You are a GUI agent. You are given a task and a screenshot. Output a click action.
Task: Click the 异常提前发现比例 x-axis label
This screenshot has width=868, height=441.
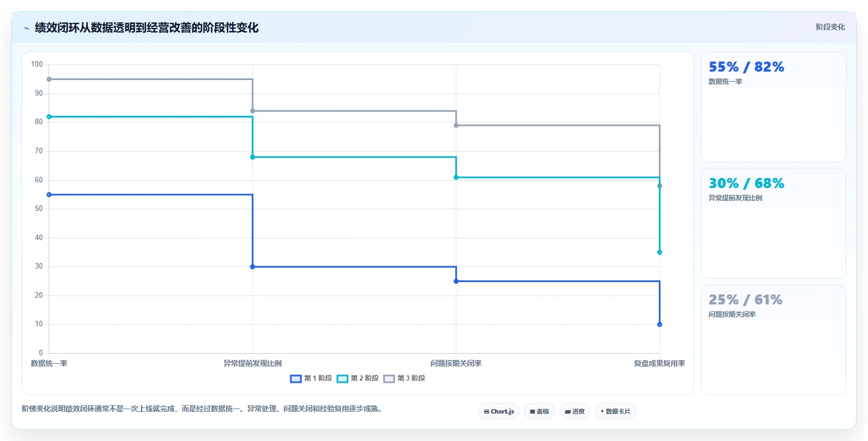(x=253, y=364)
